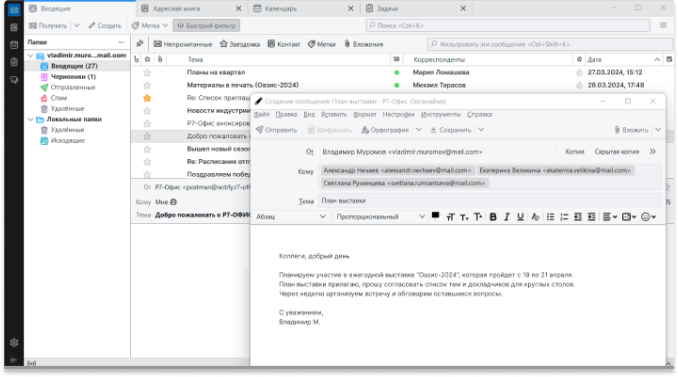Screen dimensions: 678x377
Task: Toggle the Attachments quick filter
Action: pos(364,44)
